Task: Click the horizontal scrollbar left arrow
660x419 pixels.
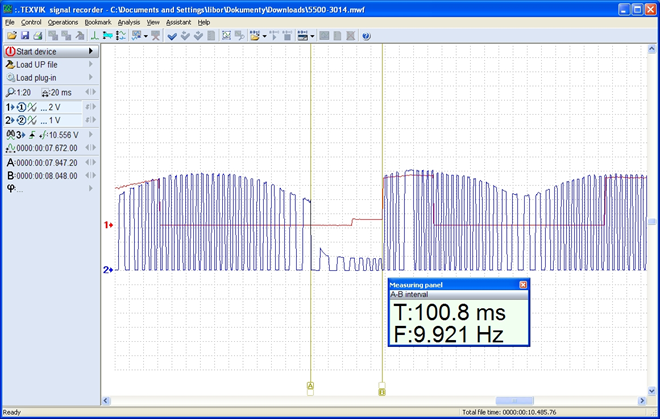Action: tap(106, 400)
